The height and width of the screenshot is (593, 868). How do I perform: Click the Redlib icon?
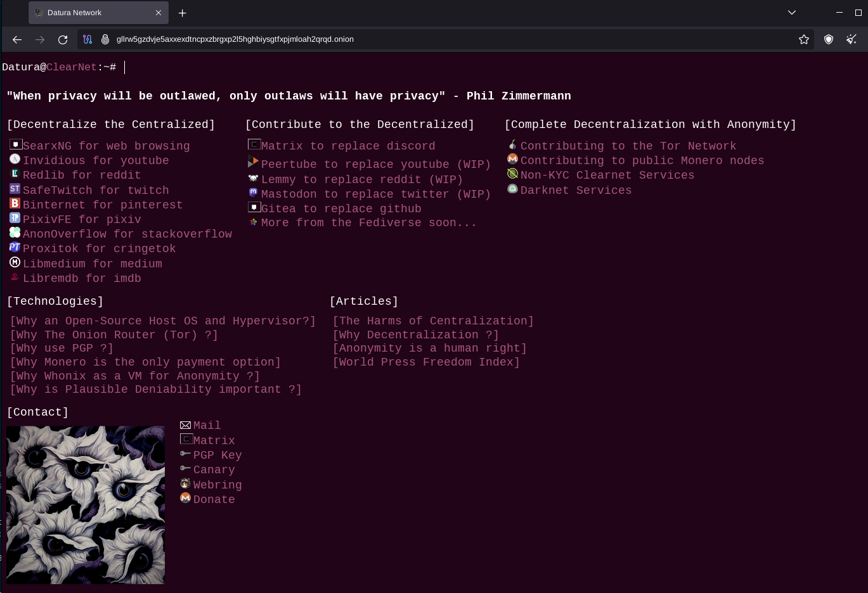(x=15, y=174)
